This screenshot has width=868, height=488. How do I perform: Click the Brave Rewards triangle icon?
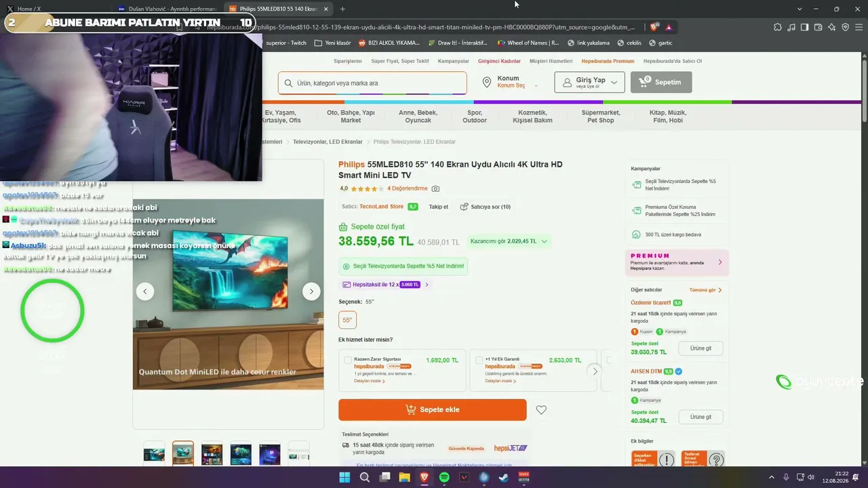[x=669, y=27]
